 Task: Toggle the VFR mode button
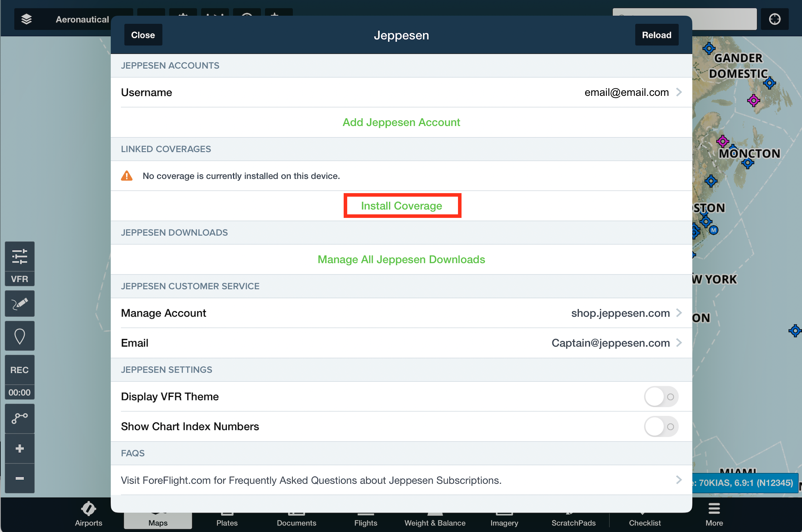click(x=19, y=279)
